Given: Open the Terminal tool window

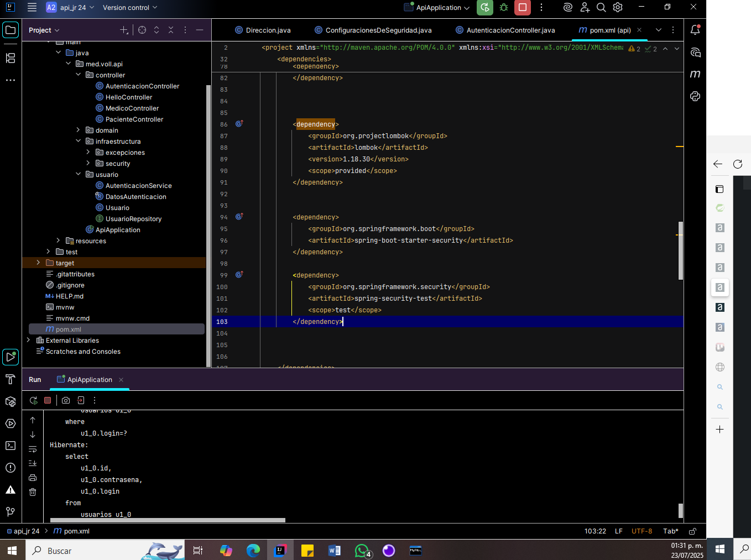Looking at the screenshot, I should 11,446.
